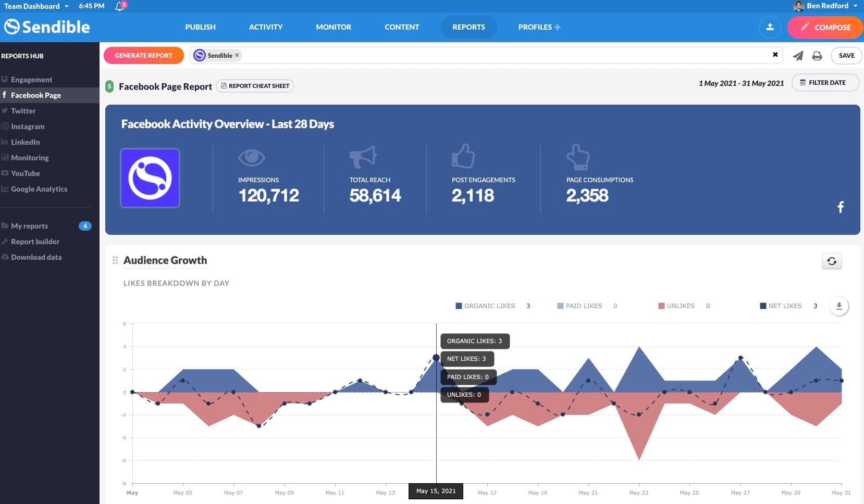
Task: Click the Page Consumptions value 2,358
Action: [587, 196]
